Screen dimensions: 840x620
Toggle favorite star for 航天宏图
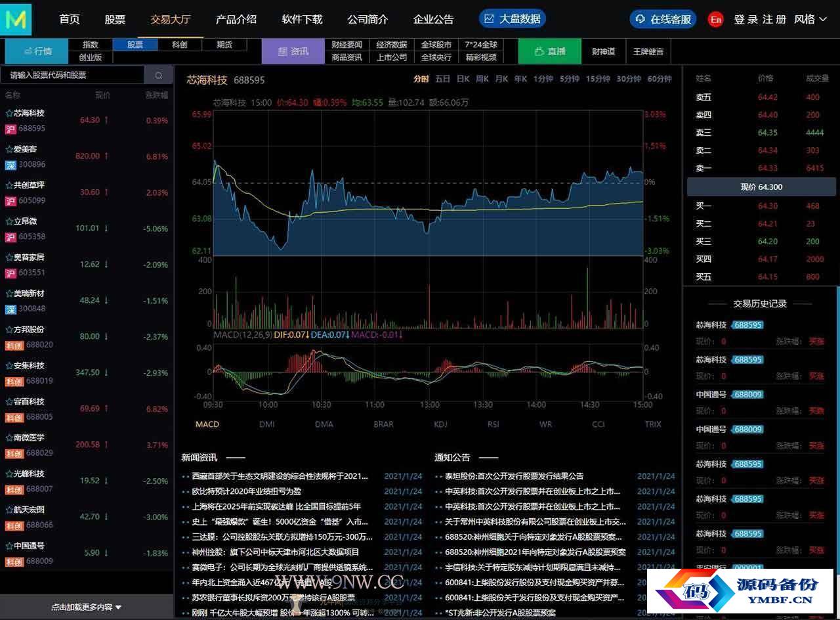pyautogui.click(x=9, y=510)
